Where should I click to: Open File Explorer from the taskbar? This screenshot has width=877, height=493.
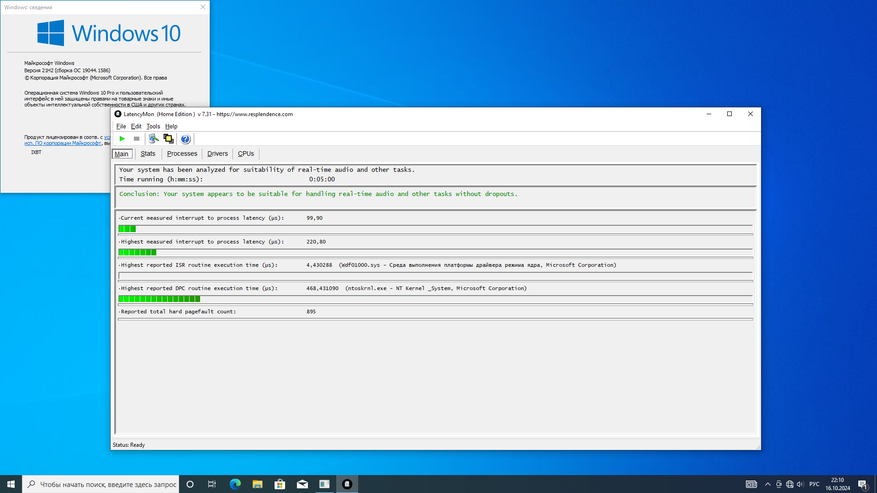[x=257, y=484]
